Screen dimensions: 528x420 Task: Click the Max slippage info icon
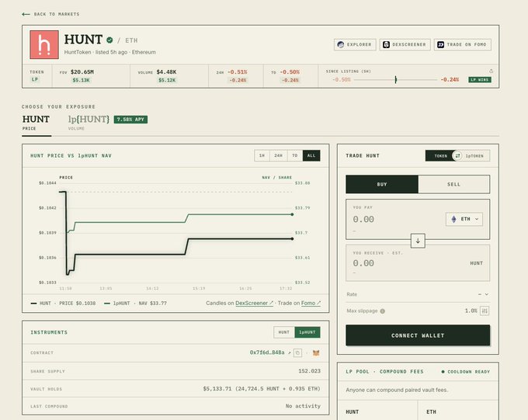coord(383,311)
